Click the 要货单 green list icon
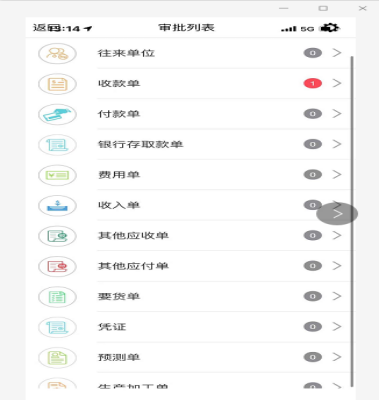 point(57,297)
